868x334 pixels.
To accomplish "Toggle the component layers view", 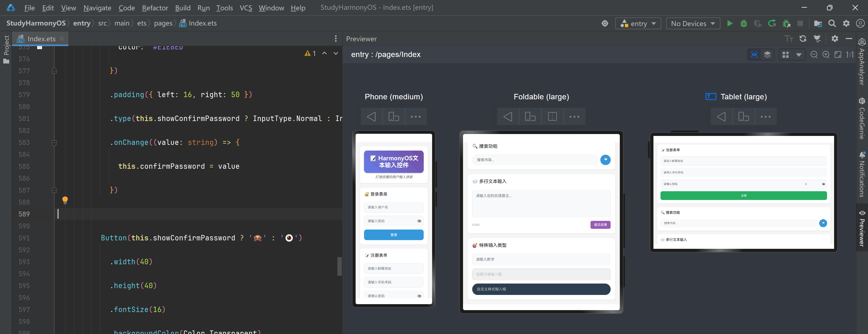I will 767,55.
